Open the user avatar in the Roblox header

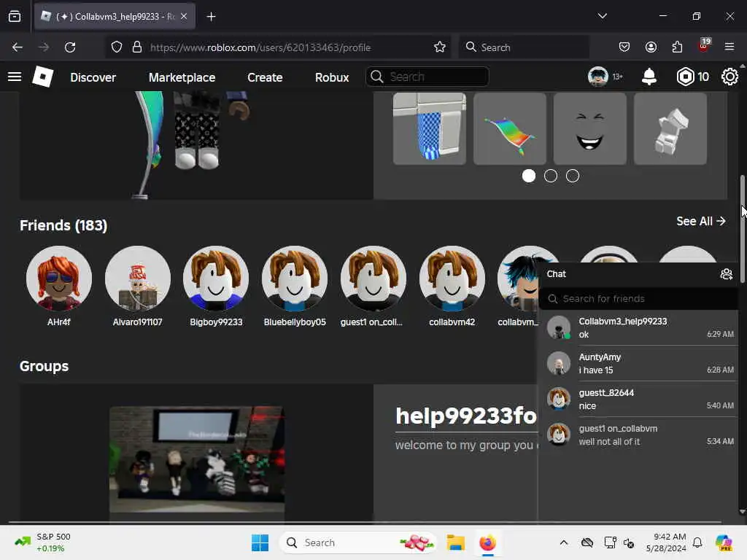tap(598, 77)
